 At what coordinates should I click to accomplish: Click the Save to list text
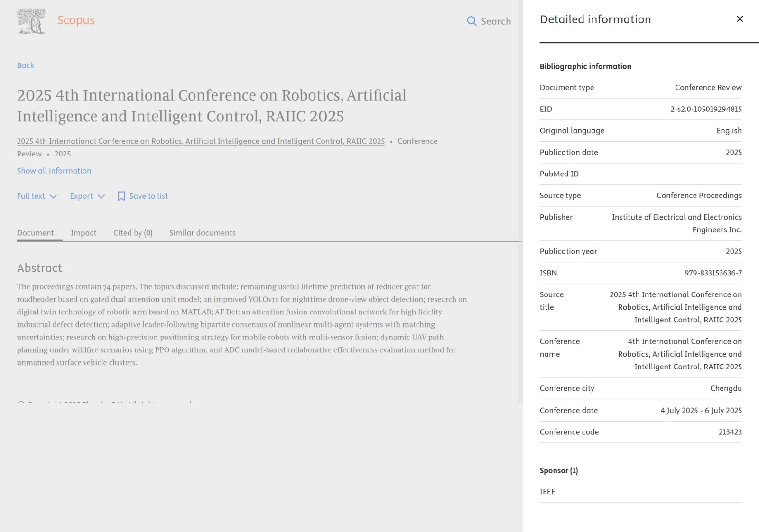(148, 196)
